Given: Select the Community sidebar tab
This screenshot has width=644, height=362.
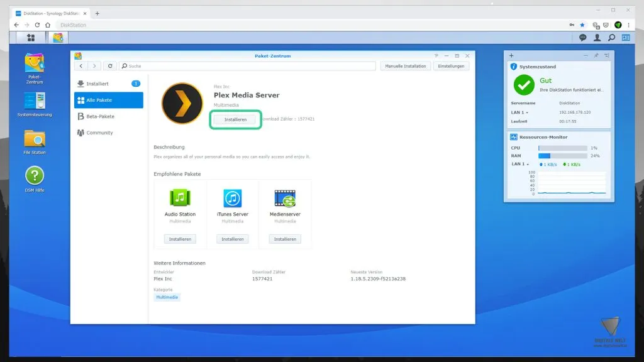Looking at the screenshot, I should click(x=109, y=133).
